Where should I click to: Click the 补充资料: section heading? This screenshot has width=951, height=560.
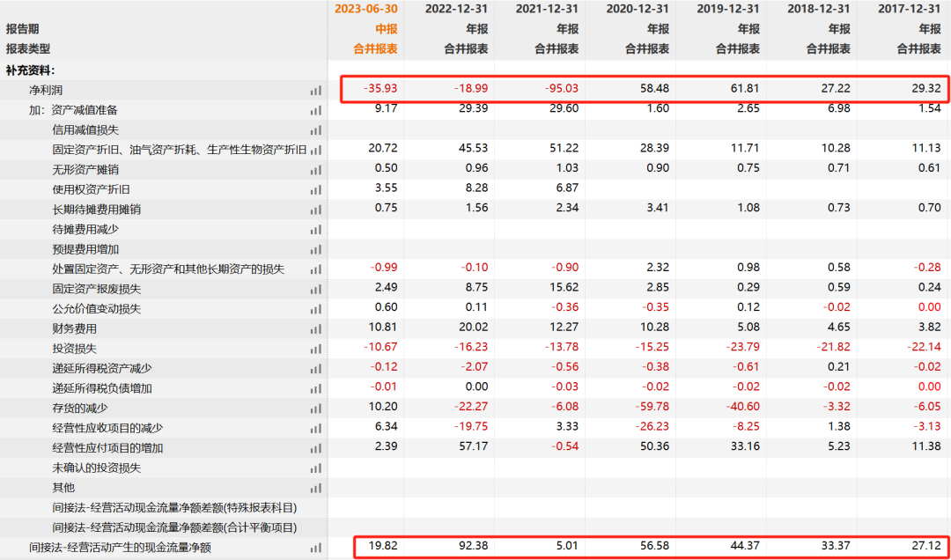(x=31, y=70)
